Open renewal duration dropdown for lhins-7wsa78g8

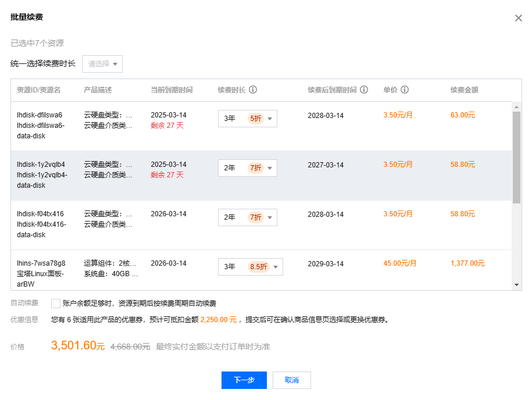(x=250, y=267)
